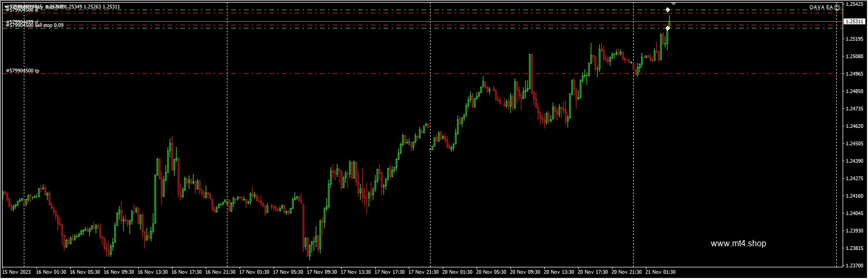Click price scale value 1.25195
The image size is (868, 279).
click(x=855, y=39)
